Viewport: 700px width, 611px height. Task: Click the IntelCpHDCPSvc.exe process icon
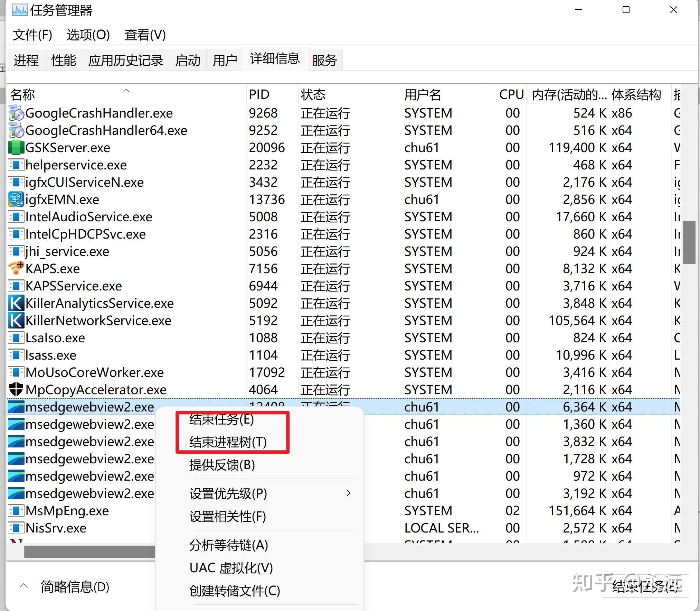16,234
